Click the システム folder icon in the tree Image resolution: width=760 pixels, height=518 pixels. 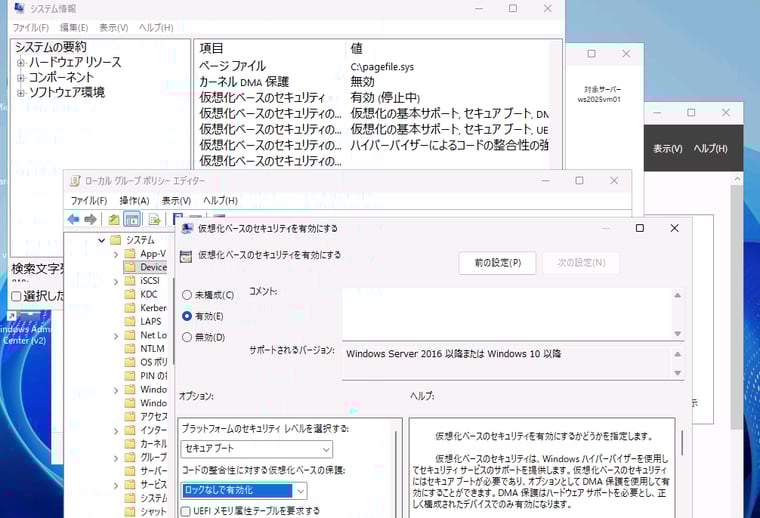115,240
